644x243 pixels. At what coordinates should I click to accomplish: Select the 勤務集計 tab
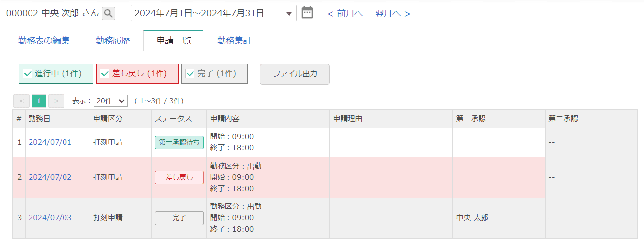click(234, 41)
